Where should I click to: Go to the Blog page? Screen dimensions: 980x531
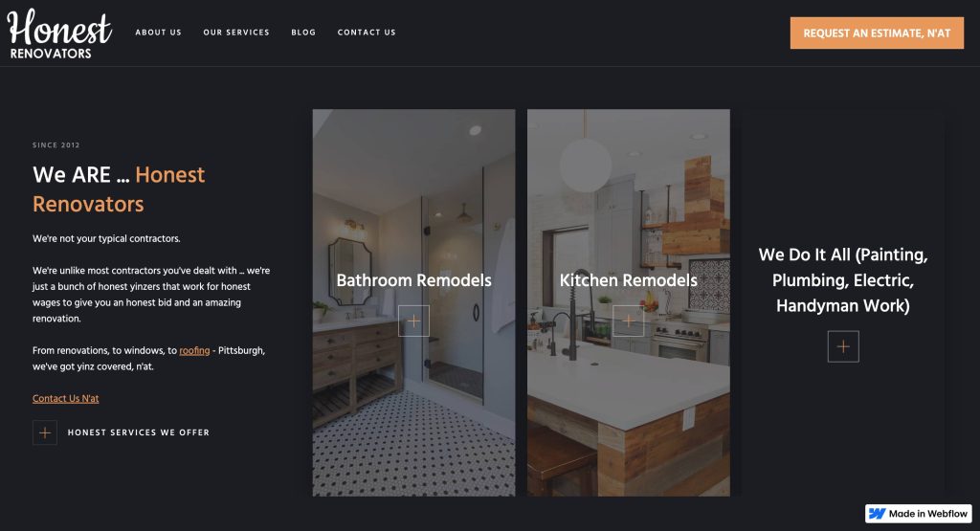pyautogui.click(x=303, y=33)
